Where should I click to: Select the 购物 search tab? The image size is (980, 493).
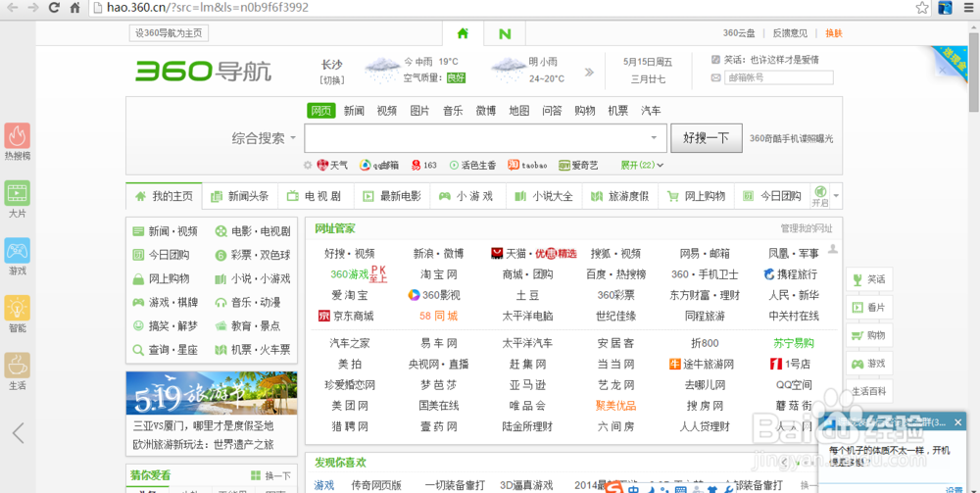click(585, 111)
